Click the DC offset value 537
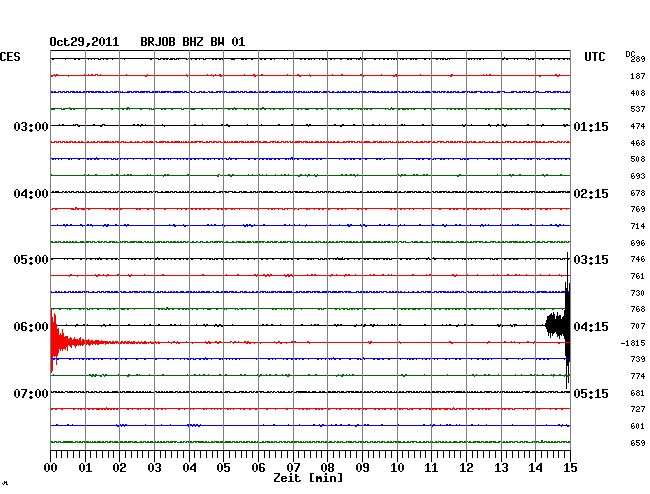This screenshot has height=494, width=650. [638, 109]
